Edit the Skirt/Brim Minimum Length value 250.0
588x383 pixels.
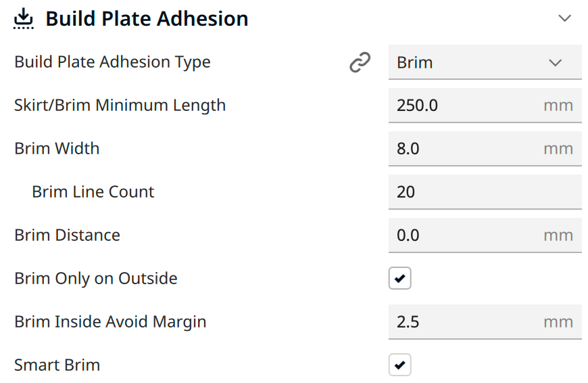tap(485, 106)
